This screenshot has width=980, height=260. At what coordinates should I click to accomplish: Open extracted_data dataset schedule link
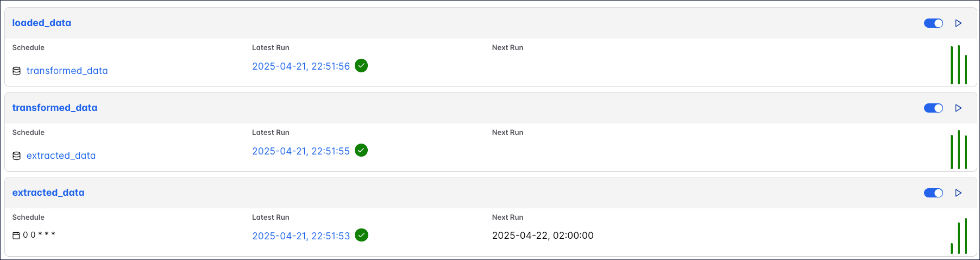point(61,156)
